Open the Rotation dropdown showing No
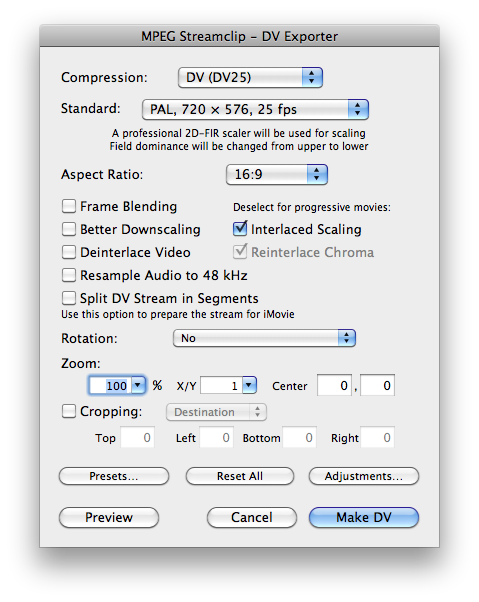This screenshot has height=602, width=479. 264,338
